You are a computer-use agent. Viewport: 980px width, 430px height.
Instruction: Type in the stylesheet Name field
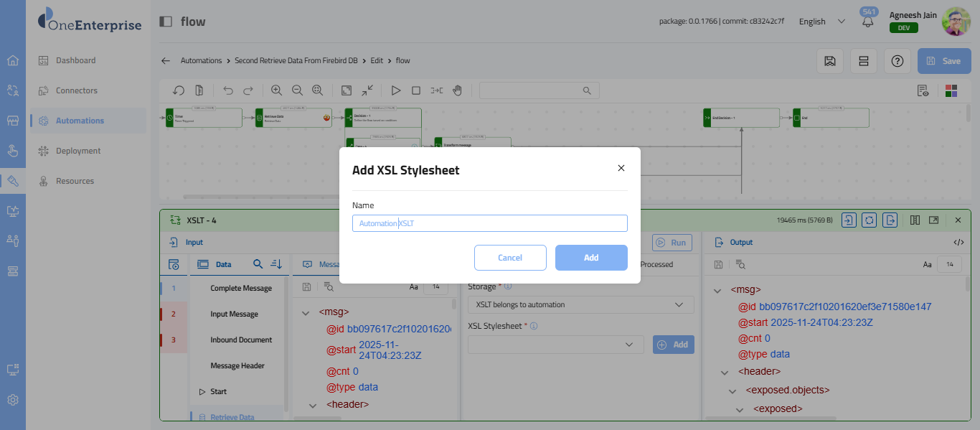(x=489, y=223)
